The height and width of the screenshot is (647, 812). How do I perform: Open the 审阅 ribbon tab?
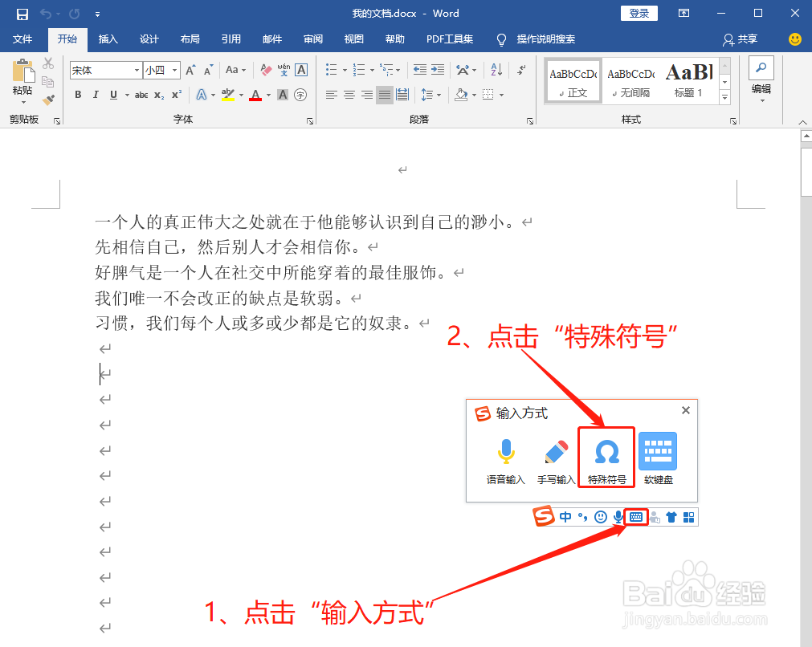(x=312, y=39)
